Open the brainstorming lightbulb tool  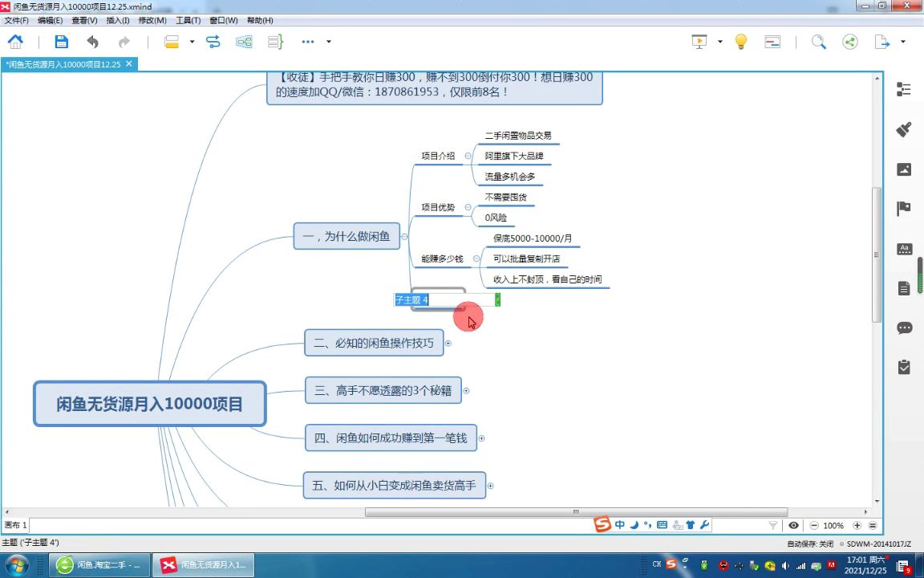tap(740, 42)
